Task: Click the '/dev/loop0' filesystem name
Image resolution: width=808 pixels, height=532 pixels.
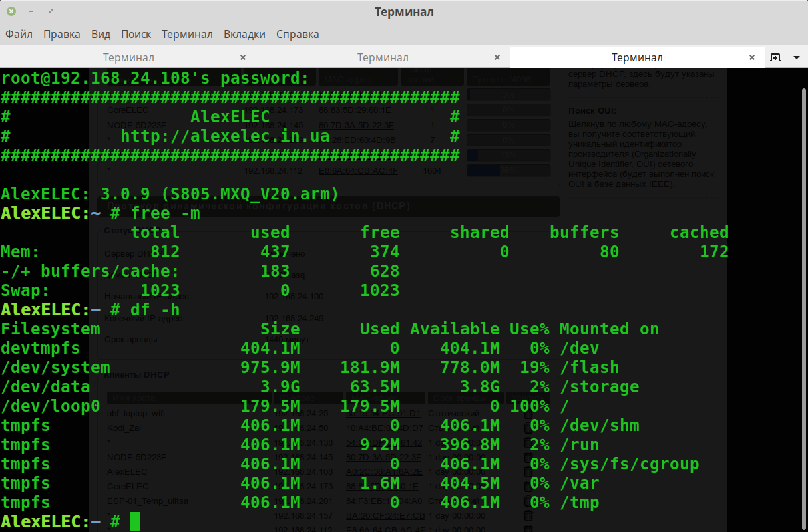Action: coord(51,406)
